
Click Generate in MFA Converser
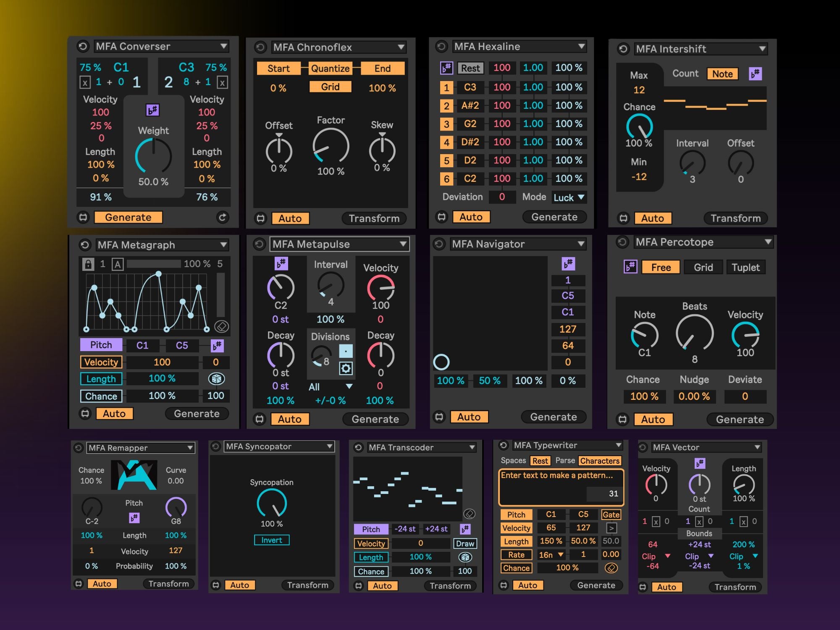click(x=128, y=217)
